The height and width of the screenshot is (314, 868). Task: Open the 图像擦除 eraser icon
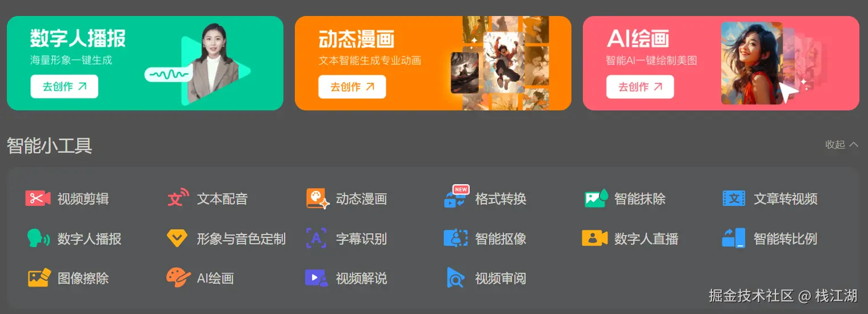pos(39,278)
